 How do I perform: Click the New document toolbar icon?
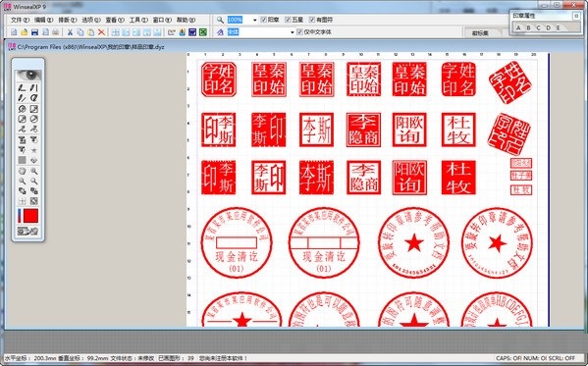pos(14,32)
